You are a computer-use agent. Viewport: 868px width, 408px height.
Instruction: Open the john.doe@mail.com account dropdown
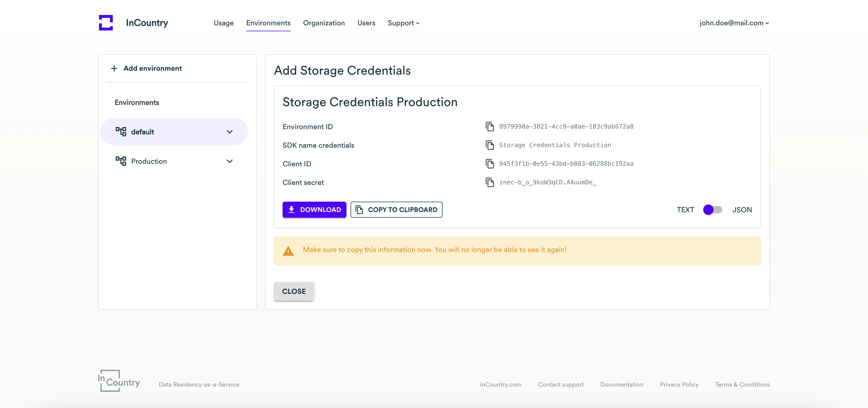[x=734, y=23]
